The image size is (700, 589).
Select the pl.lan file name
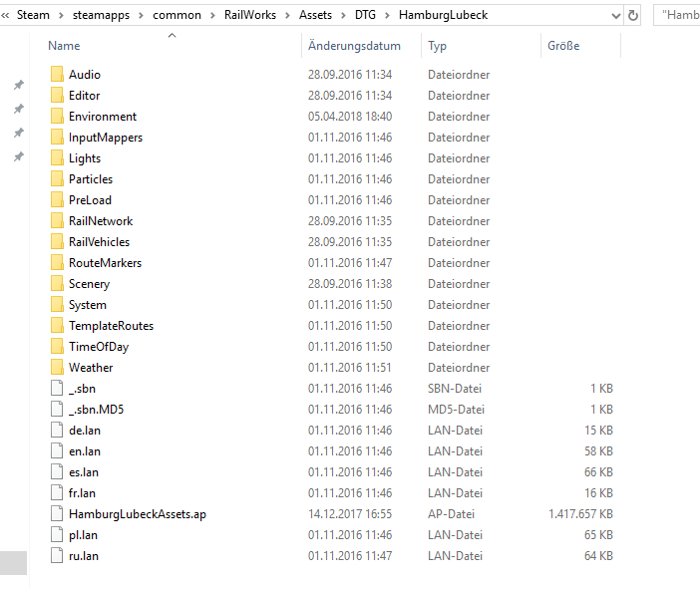(83, 535)
